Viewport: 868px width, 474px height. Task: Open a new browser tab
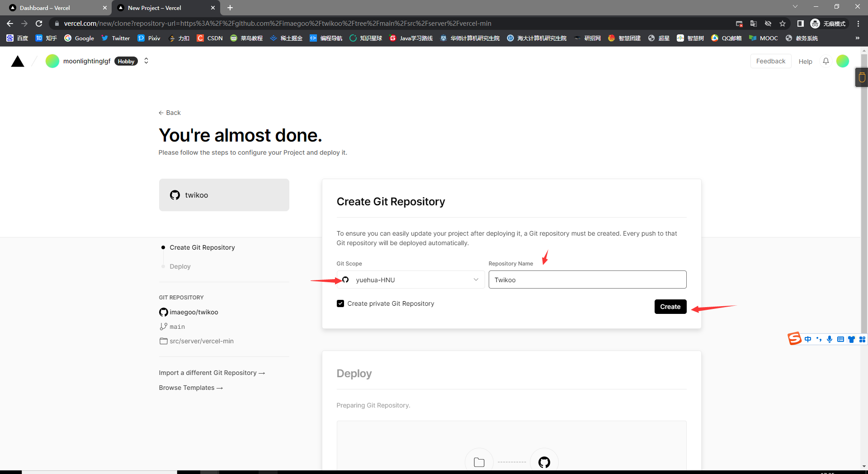pos(230,8)
